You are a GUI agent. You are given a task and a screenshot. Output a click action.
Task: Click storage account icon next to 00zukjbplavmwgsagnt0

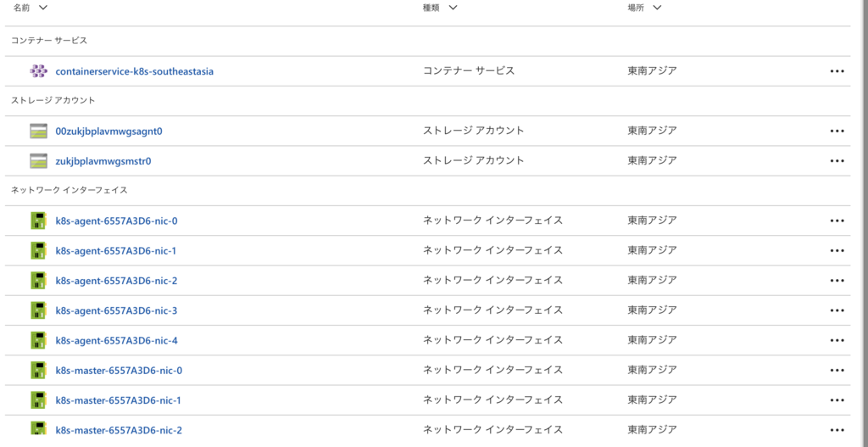click(x=38, y=131)
